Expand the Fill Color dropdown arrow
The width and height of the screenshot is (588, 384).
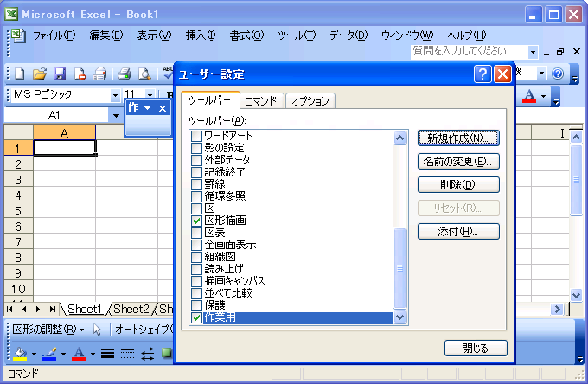pos(34,354)
